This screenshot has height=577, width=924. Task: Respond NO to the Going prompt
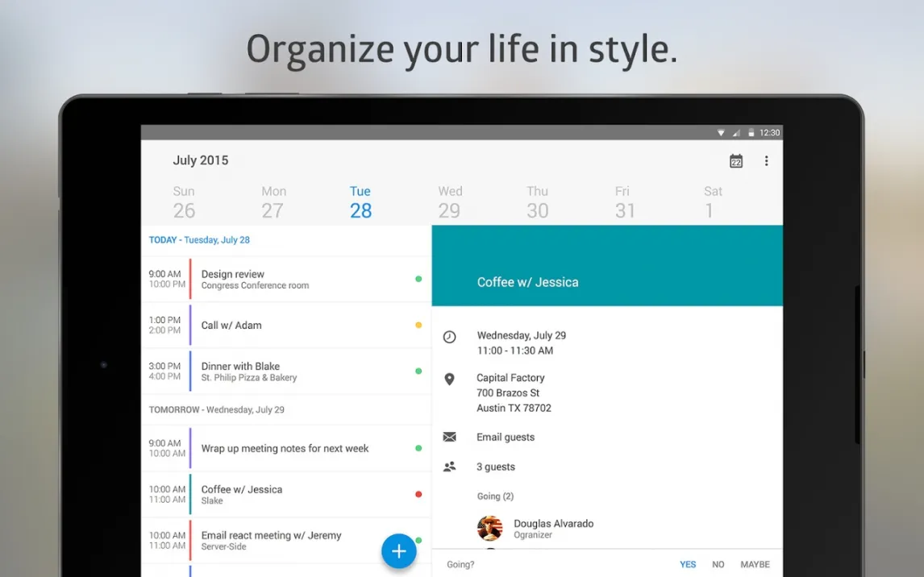(718, 564)
